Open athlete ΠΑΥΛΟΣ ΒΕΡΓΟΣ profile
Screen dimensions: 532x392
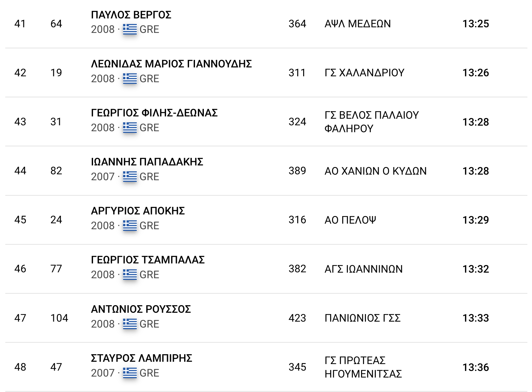[131, 15]
